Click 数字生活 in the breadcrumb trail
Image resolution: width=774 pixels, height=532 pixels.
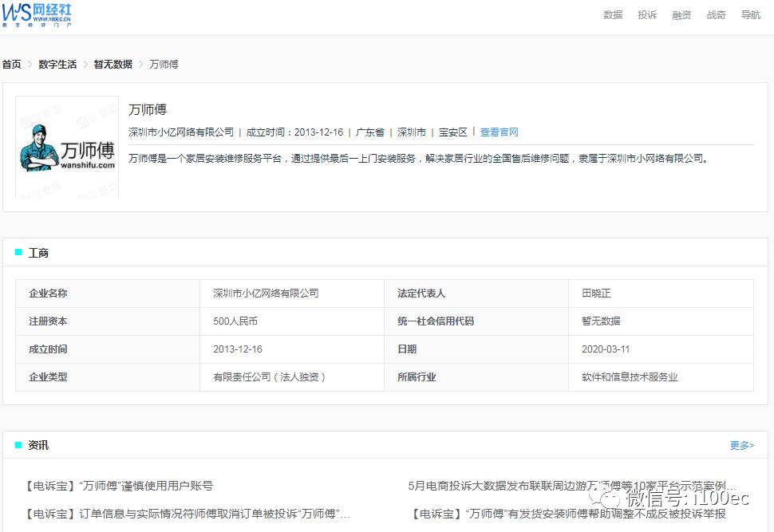(x=57, y=64)
